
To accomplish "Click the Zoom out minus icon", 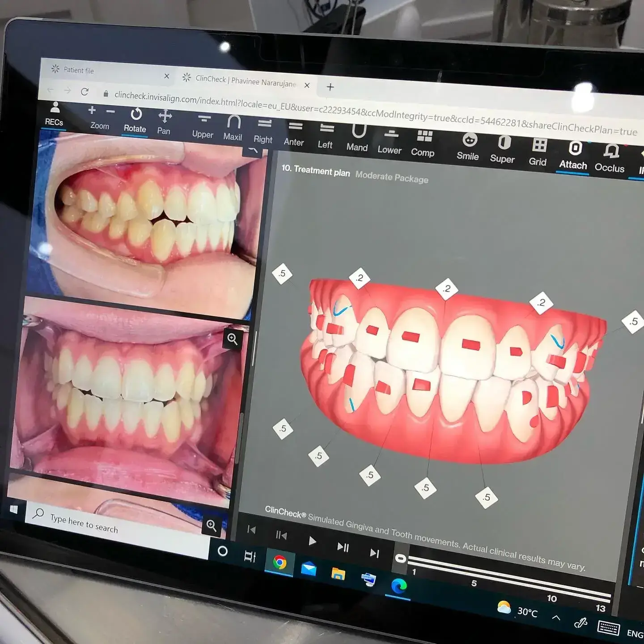I will click(x=110, y=111).
